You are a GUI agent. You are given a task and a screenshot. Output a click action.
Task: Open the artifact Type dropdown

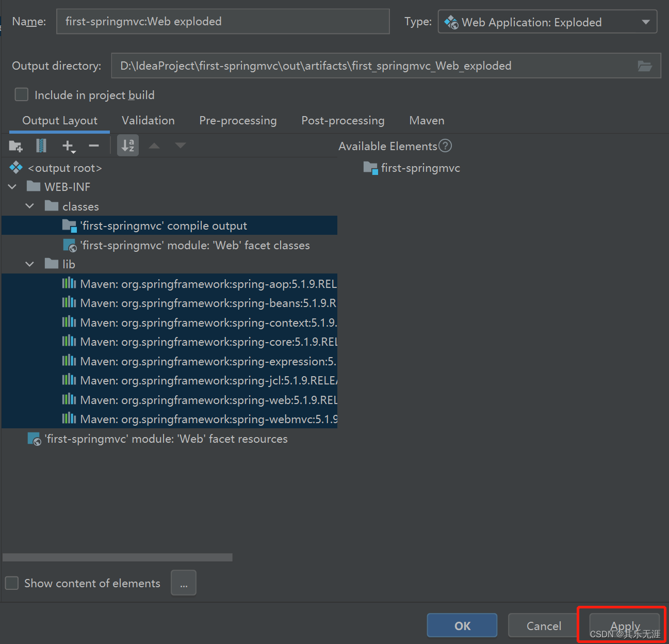coord(646,22)
